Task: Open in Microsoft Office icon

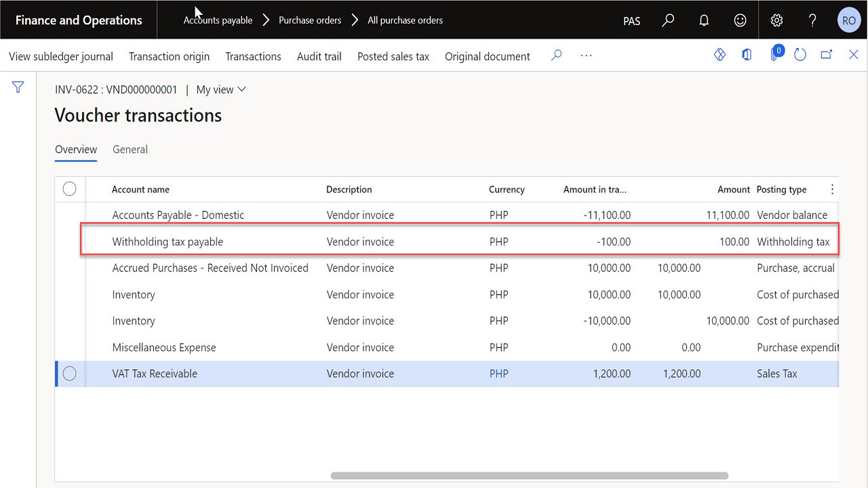Action: 747,56
